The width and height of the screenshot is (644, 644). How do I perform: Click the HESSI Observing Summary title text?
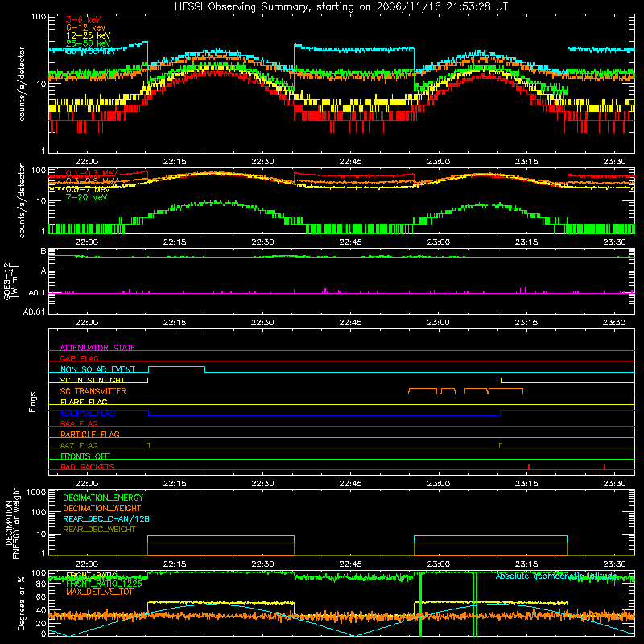click(341, 6)
